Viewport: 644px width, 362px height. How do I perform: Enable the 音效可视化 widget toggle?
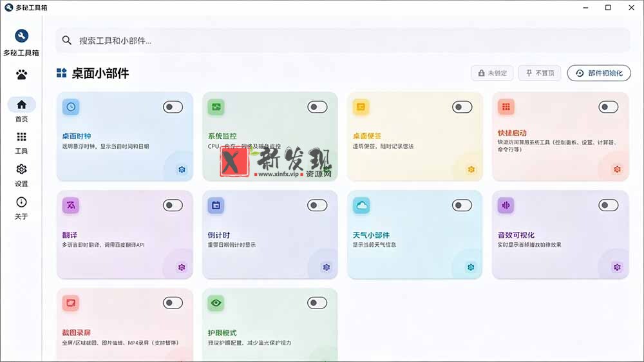coord(609,205)
